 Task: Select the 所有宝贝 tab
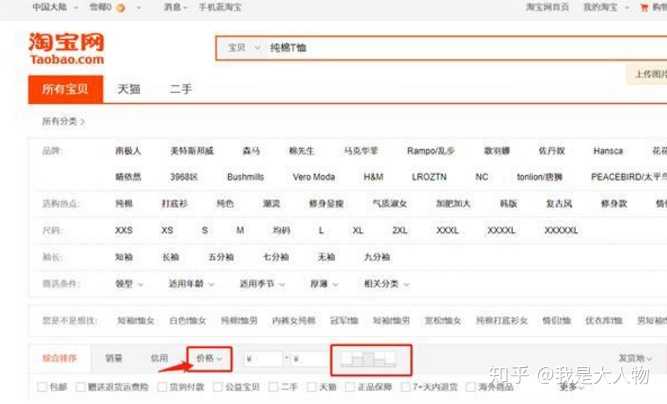[66, 89]
